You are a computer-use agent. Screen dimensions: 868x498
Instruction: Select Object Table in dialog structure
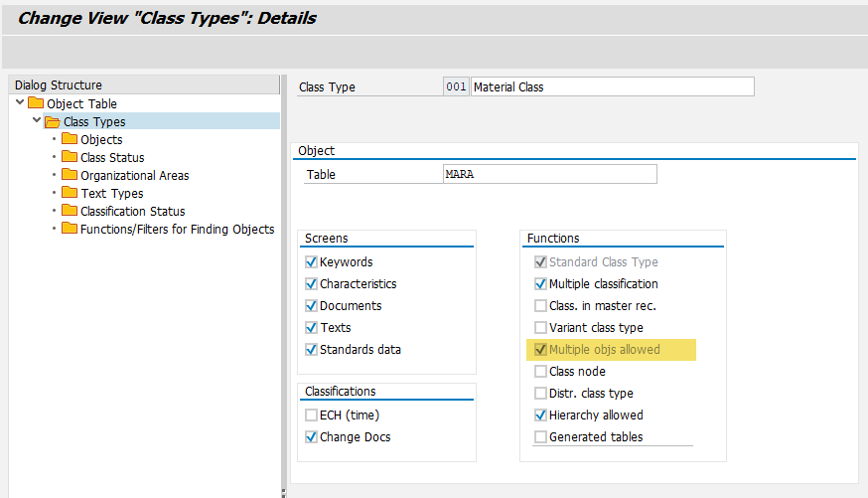(x=81, y=103)
